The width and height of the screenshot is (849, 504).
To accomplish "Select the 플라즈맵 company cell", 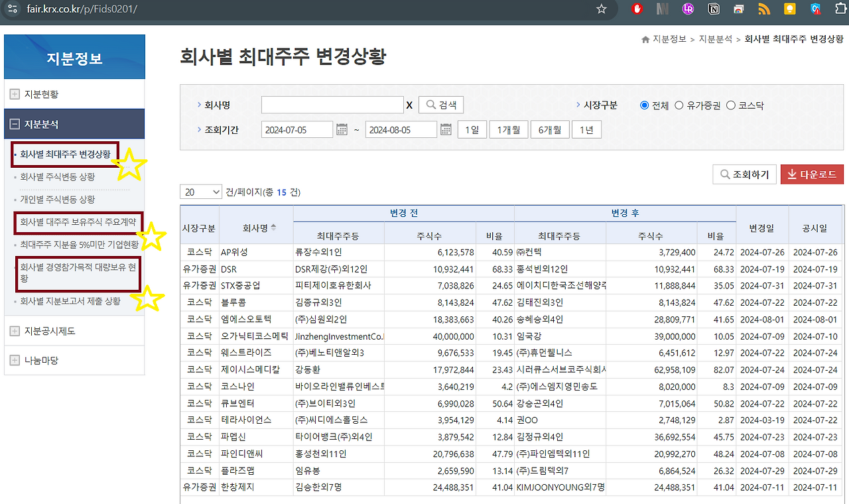I will click(x=256, y=470).
